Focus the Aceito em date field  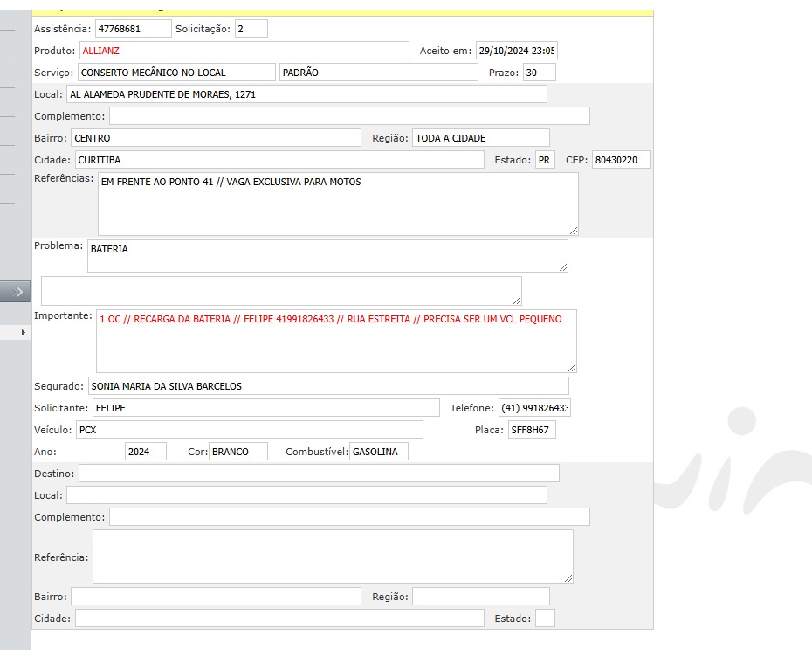click(x=516, y=51)
